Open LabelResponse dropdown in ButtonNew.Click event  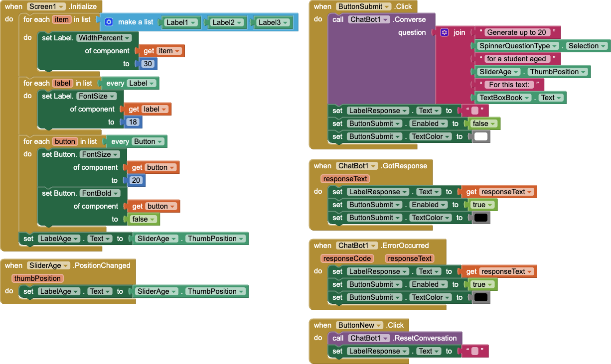click(x=378, y=351)
